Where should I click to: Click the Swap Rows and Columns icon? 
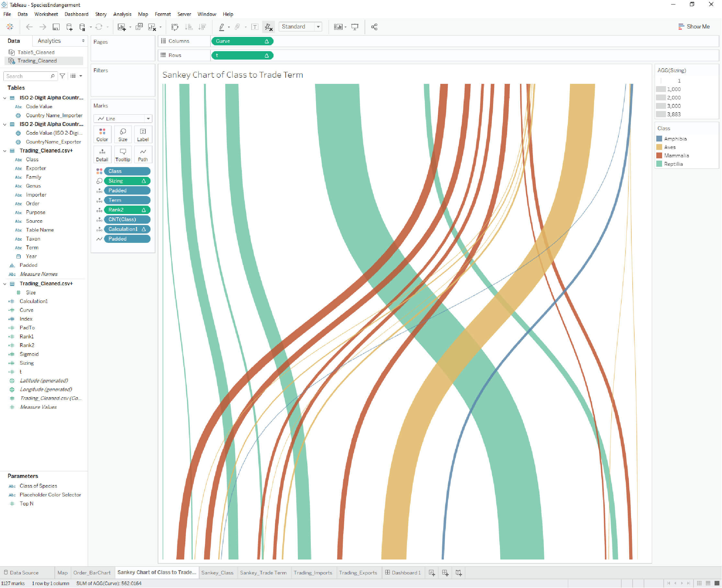pos(175,27)
